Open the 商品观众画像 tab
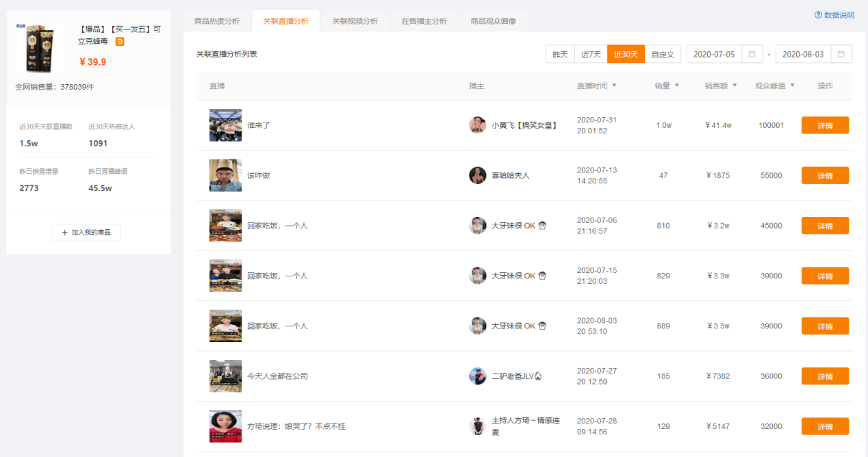Image resolution: width=868 pixels, height=457 pixels. pyautogui.click(x=494, y=21)
